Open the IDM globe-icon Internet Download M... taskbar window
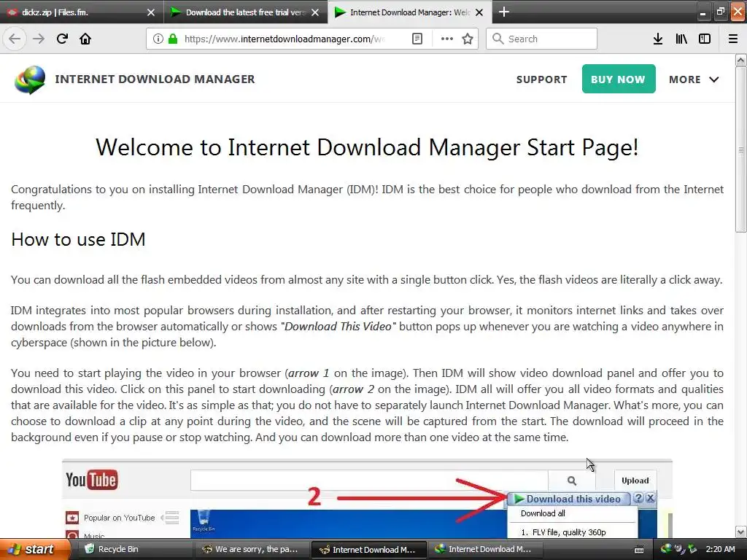This screenshot has width=747, height=560. 484,550
